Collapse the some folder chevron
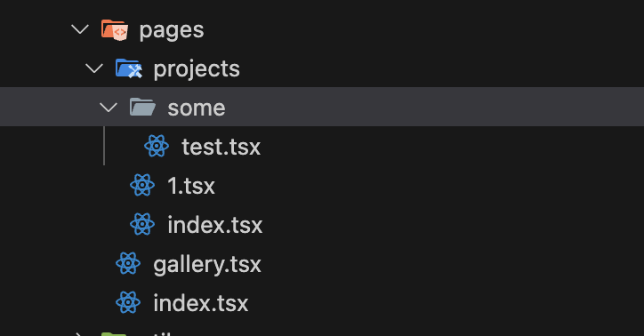 click(109, 108)
